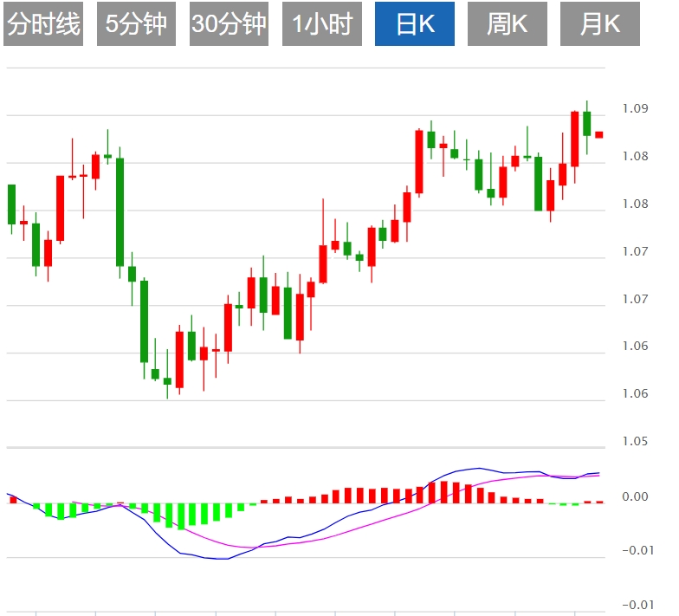Click the 1.05 price axis label

[636, 441]
